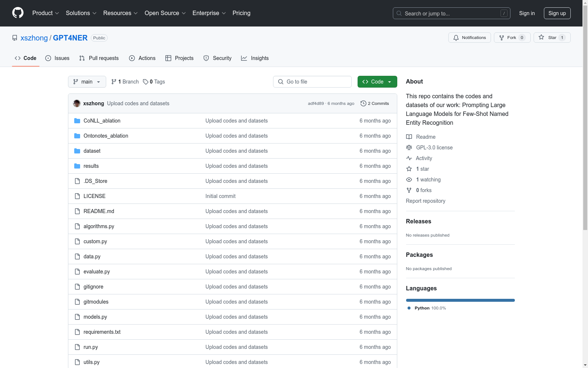Viewport: 588px width, 368px height.
Task: Click the blue dot beside Python
Action: (x=409, y=308)
